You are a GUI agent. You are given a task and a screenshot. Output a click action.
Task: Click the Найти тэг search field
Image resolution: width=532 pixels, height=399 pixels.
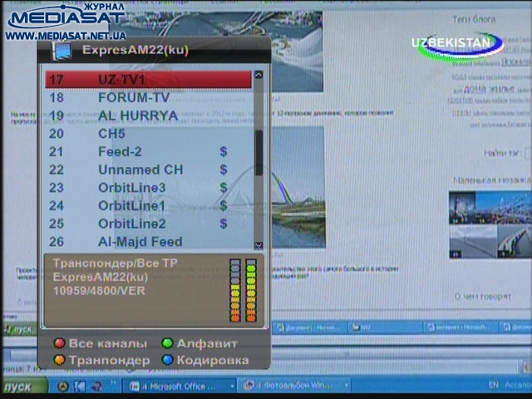click(528, 153)
